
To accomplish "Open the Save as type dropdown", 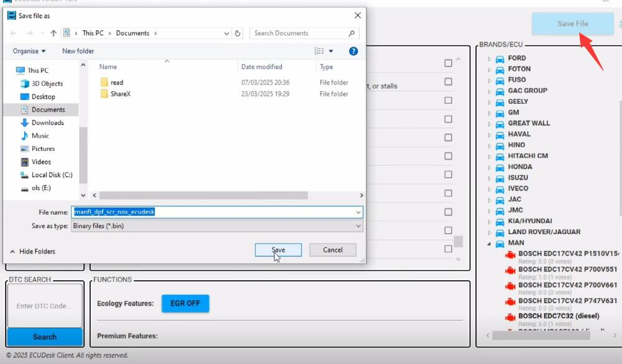I will pos(358,225).
